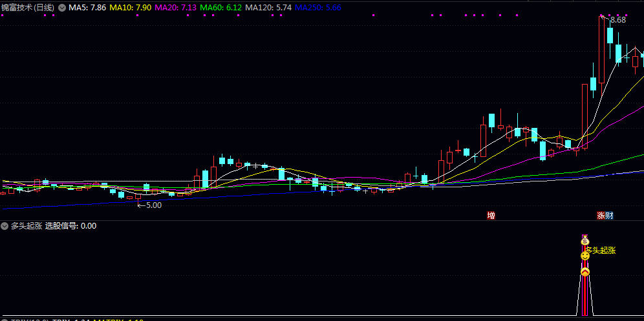Click the yellow 多头起涨 signal text near smiley
The height and width of the screenshot is (321, 644).
[601, 251]
